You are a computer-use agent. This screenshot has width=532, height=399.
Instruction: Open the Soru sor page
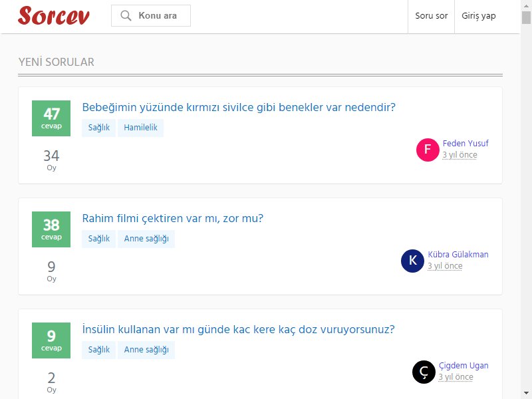431,16
